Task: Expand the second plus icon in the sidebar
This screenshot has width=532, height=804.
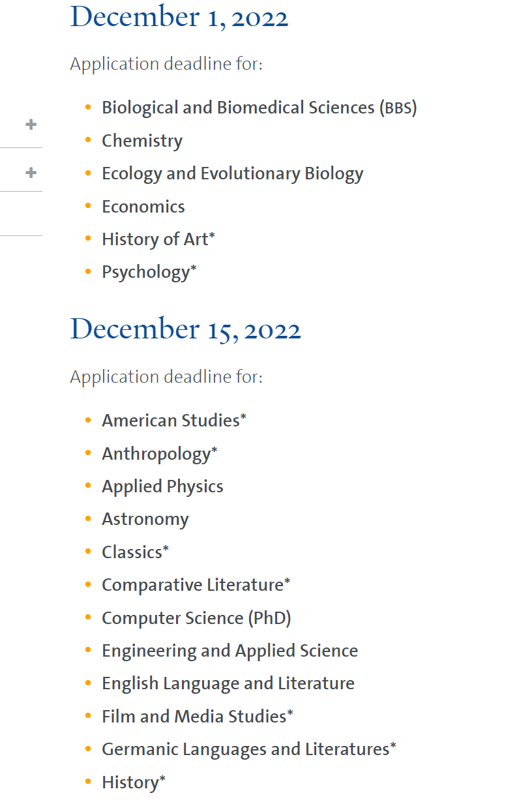Action: [x=31, y=172]
